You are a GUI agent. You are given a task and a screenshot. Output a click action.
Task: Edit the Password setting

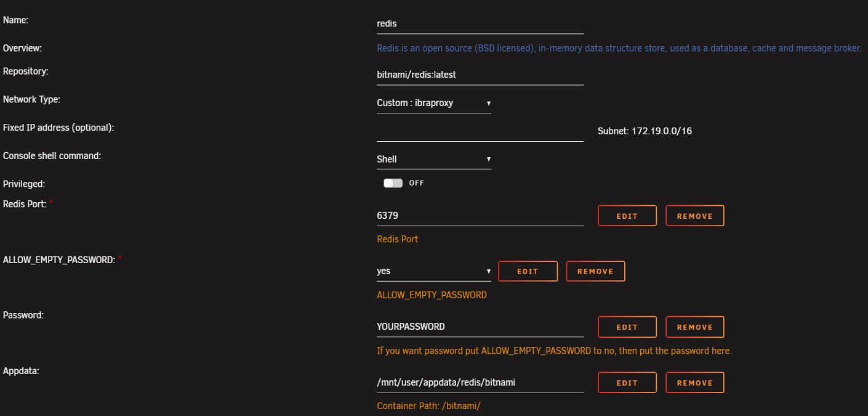pos(627,327)
